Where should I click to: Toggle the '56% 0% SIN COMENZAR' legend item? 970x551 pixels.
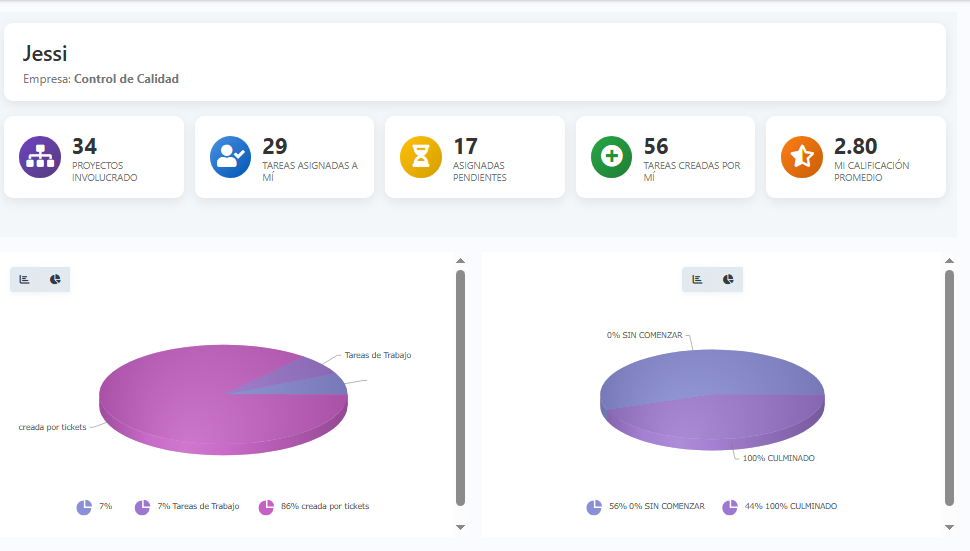(645, 507)
